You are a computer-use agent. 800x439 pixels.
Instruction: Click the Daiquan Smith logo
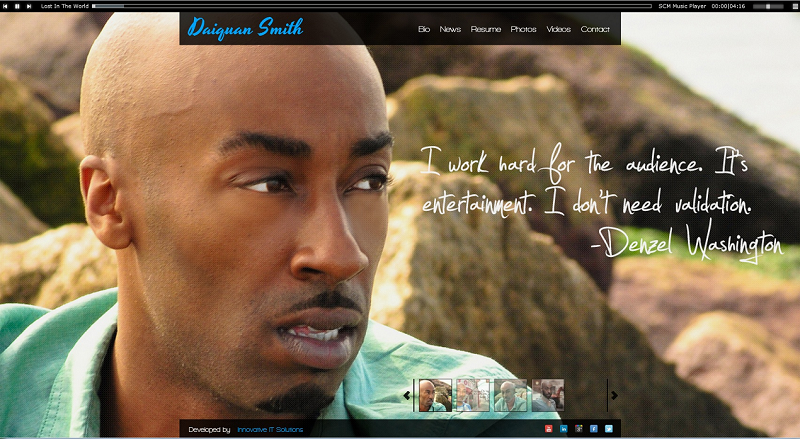245,28
